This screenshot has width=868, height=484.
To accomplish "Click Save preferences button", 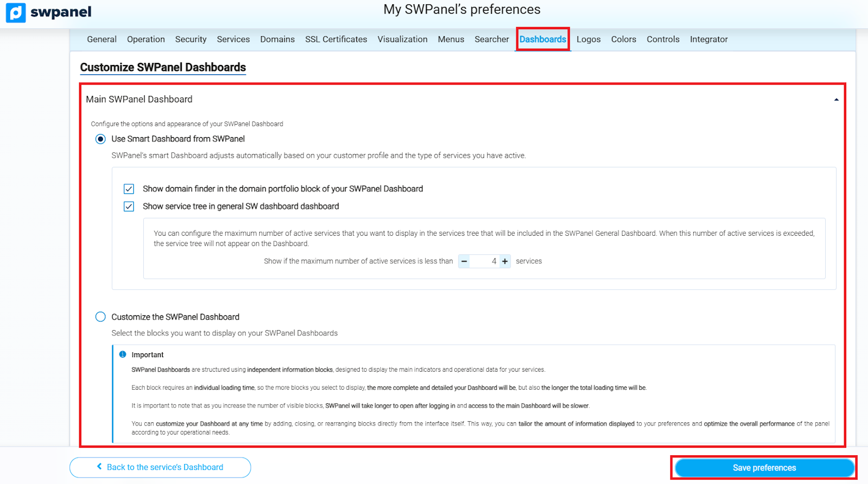I will point(764,468).
